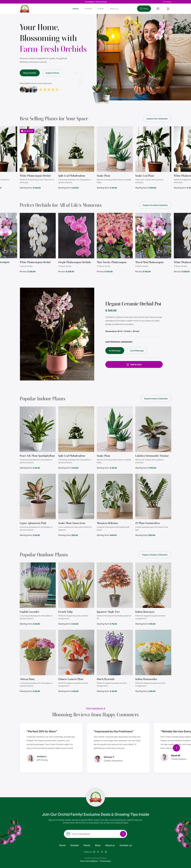Screen dimensions: 191x868
Task: Click the green Shop button in header
Action: 144,9
